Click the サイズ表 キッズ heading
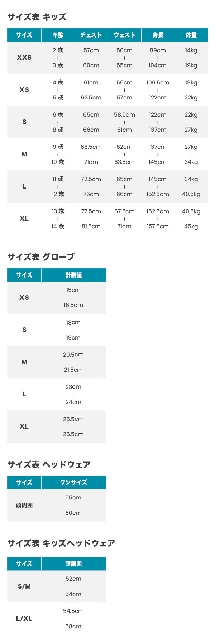Image resolution: width=215 pixels, height=644 pixels. click(x=37, y=17)
